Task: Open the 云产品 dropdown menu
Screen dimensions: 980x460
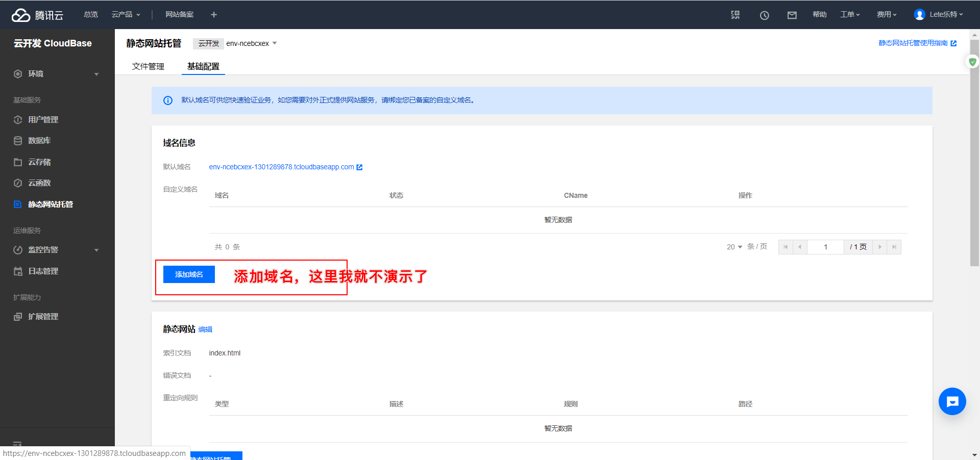Action: coord(126,15)
